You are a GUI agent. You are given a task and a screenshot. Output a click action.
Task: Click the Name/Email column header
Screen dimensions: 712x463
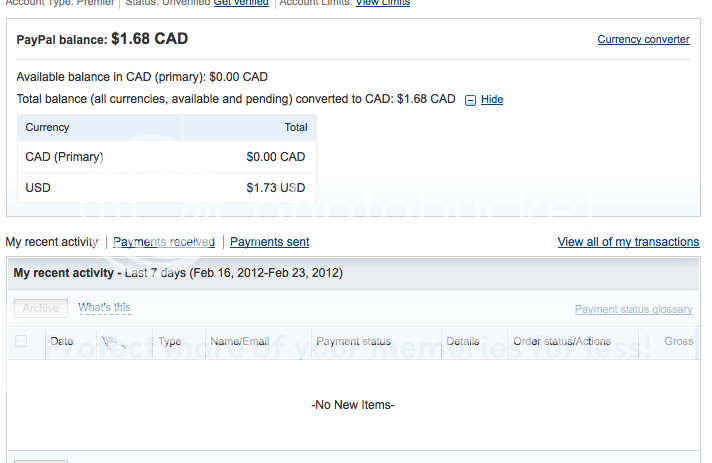238,342
